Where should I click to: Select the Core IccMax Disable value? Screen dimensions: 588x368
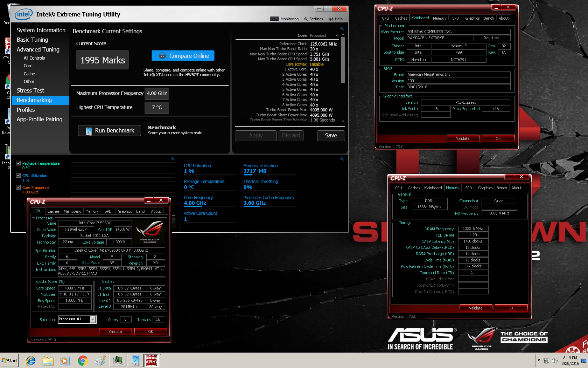point(317,64)
